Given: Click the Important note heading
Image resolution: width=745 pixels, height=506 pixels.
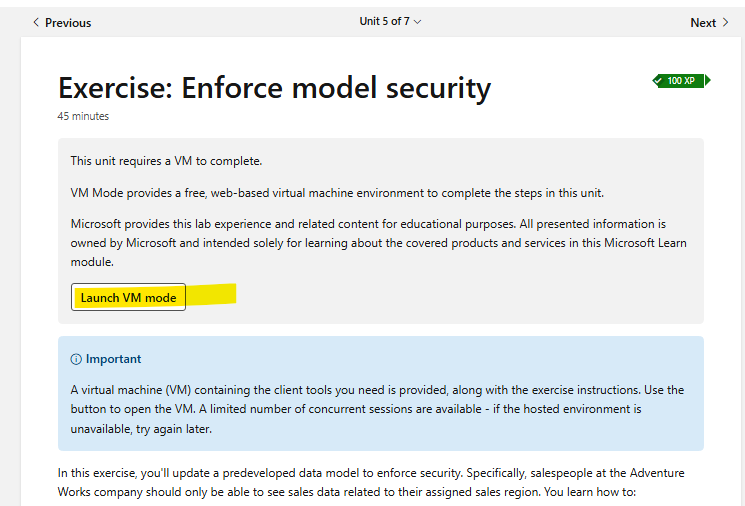Looking at the screenshot, I should click(113, 359).
